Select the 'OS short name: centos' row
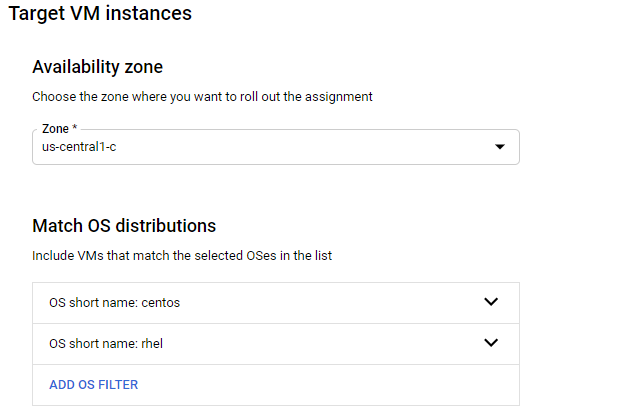 pyautogui.click(x=115, y=302)
